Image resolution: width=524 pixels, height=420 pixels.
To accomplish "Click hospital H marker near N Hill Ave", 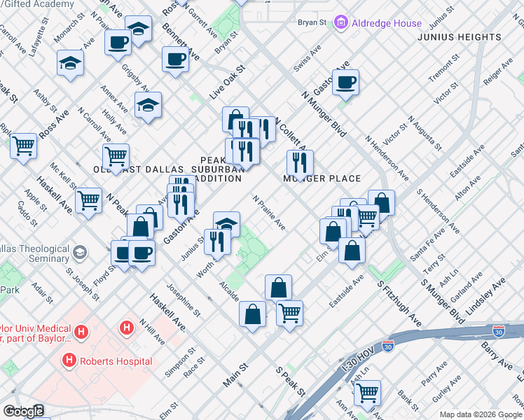I will pyautogui.click(x=127, y=328).
